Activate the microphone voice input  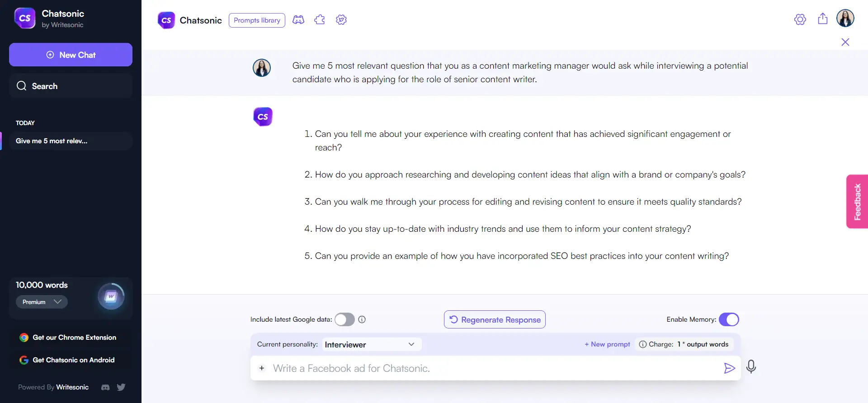click(x=751, y=366)
